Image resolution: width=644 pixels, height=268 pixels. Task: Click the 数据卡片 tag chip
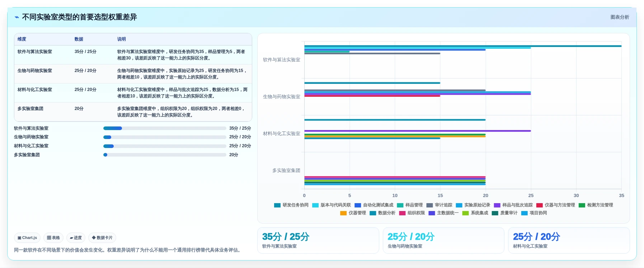point(102,238)
